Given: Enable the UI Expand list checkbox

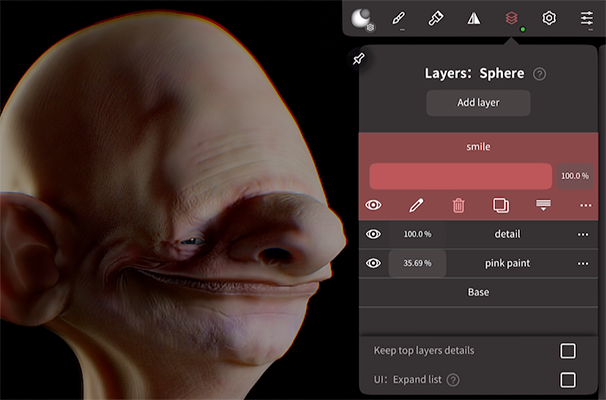Looking at the screenshot, I should (567, 380).
